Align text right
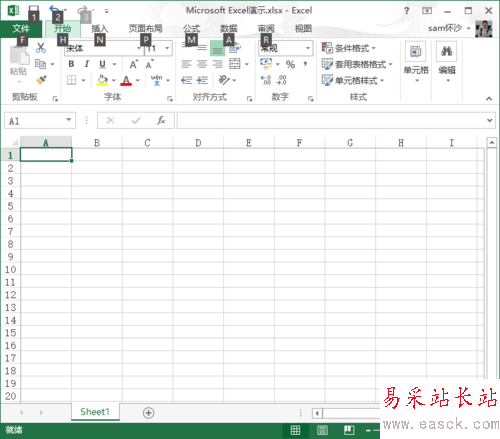 (217, 64)
